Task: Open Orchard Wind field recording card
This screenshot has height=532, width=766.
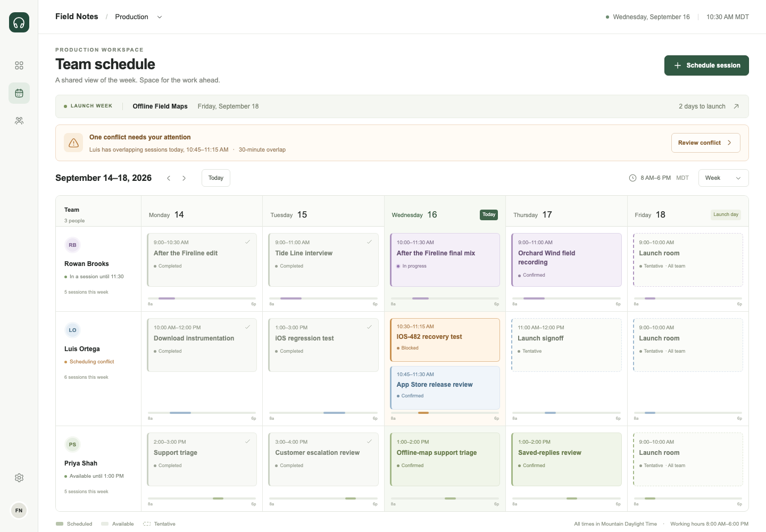Action: 567,260
